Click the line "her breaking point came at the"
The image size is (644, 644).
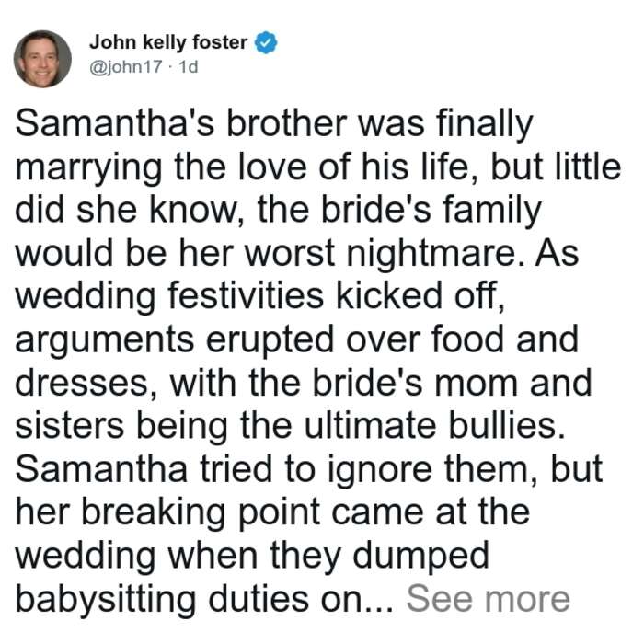coord(272,512)
